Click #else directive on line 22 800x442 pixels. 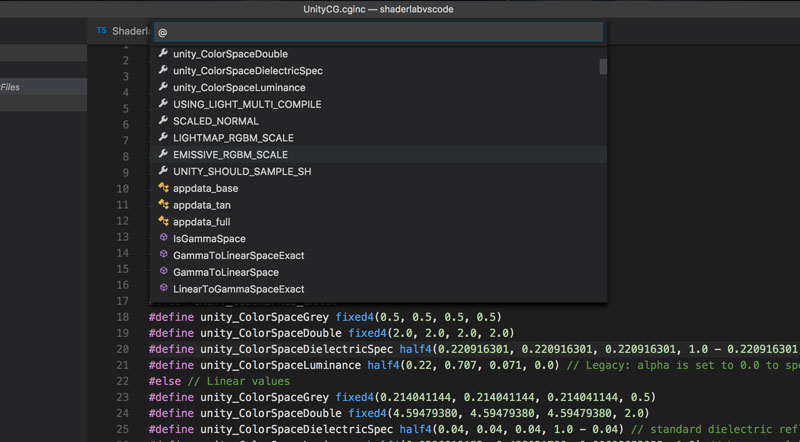[x=165, y=381]
